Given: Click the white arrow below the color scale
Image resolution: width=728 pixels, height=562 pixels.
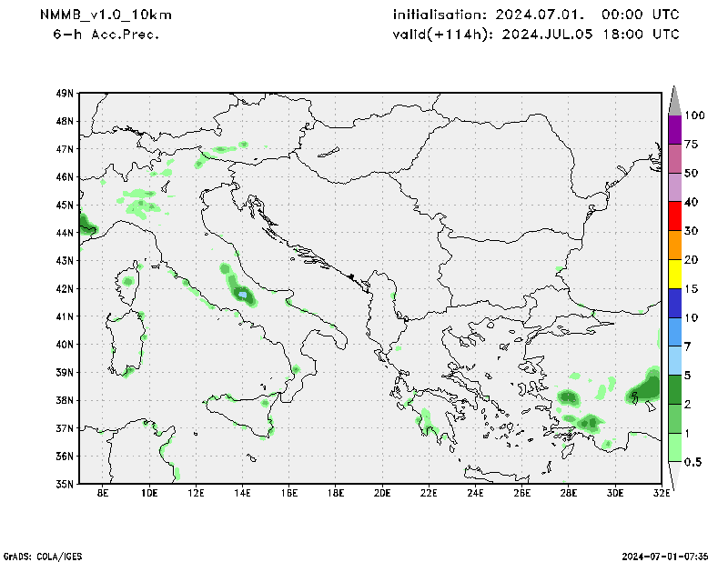Looking at the screenshot, I should 674,476.
